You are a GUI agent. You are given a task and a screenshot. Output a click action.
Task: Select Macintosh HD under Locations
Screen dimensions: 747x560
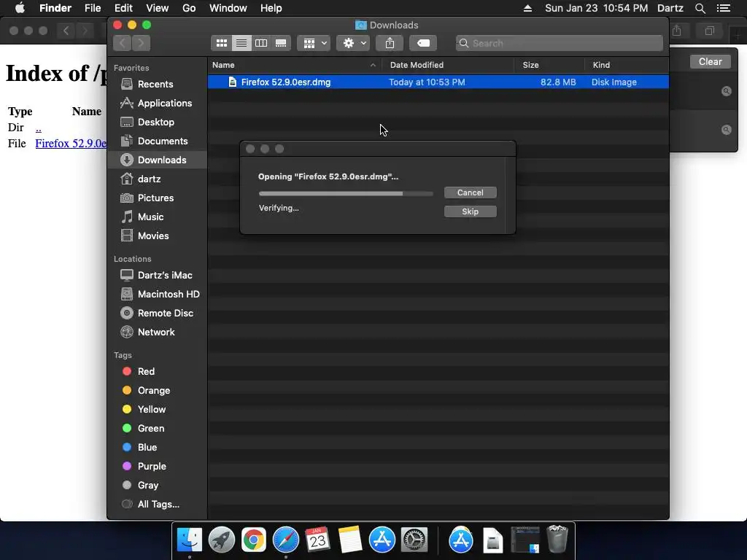(158, 295)
